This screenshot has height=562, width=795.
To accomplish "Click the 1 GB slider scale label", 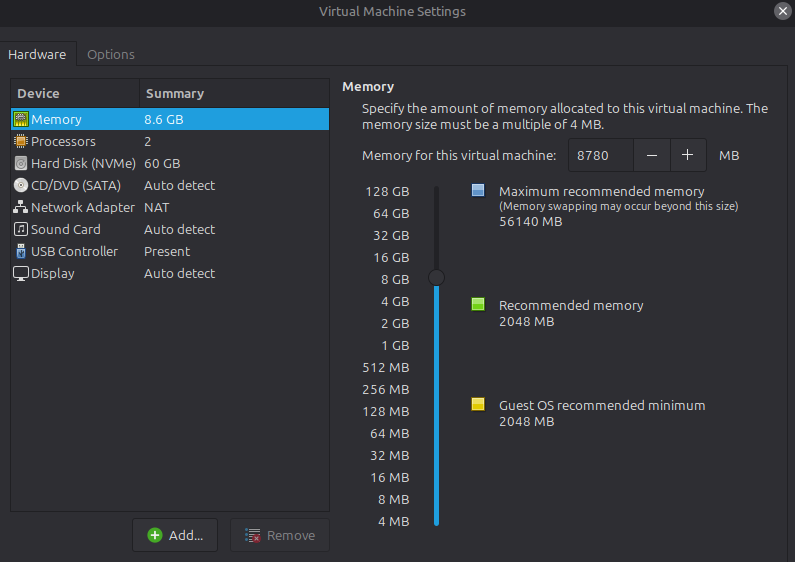I will pyautogui.click(x=395, y=345).
